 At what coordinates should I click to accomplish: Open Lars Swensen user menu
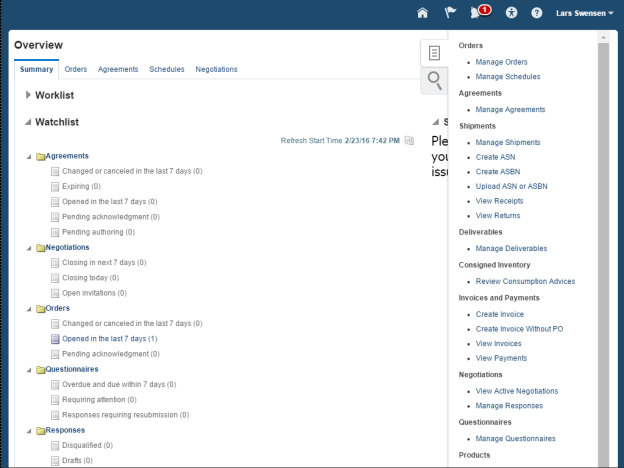click(582, 13)
